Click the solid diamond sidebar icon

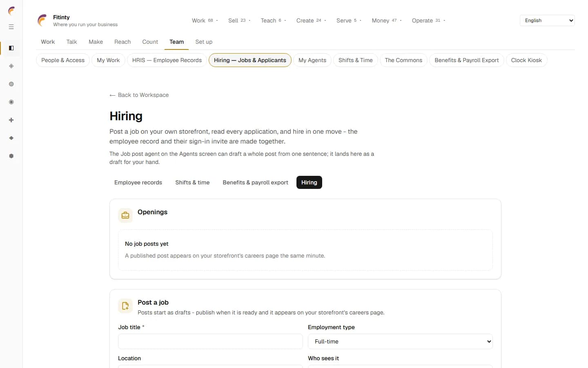click(11, 138)
